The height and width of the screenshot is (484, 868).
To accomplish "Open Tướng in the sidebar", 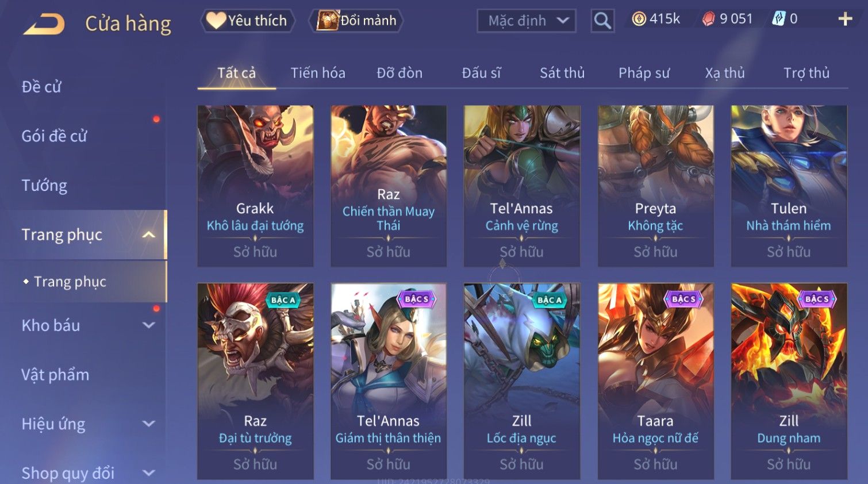I will pos(44,186).
